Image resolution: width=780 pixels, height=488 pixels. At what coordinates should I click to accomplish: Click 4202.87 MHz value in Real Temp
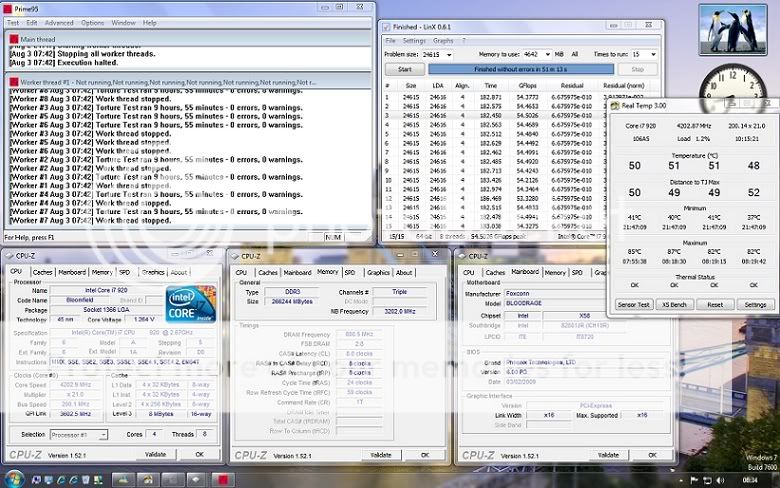point(694,126)
